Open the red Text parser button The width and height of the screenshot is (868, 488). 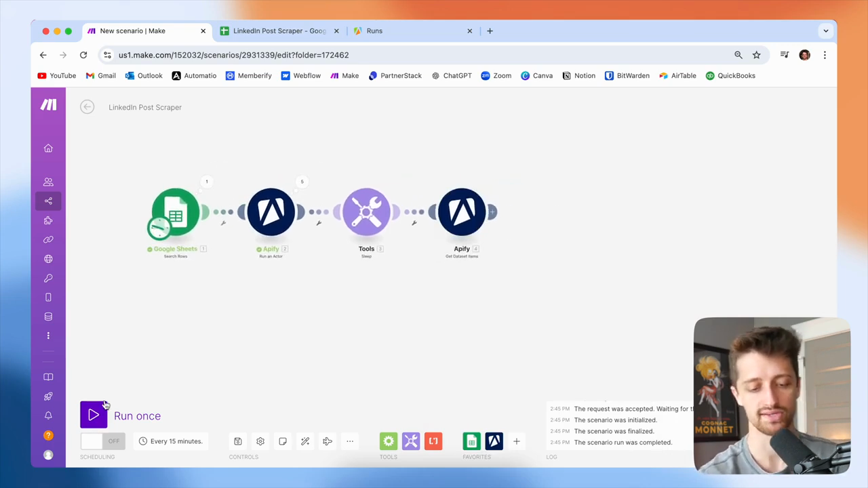(433, 441)
